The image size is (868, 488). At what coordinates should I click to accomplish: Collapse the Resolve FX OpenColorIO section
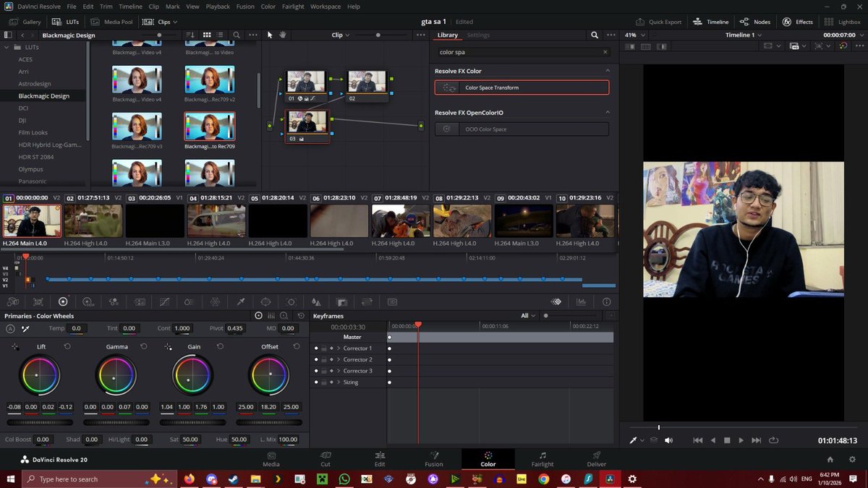[608, 113]
